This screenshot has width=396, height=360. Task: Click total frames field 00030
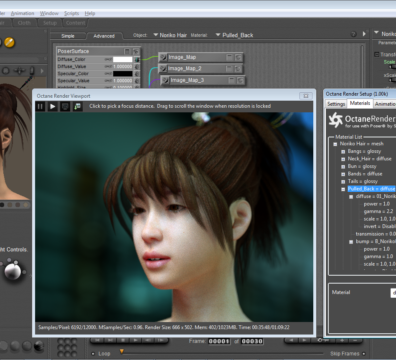pyautogui.click(x=252, y=341)
